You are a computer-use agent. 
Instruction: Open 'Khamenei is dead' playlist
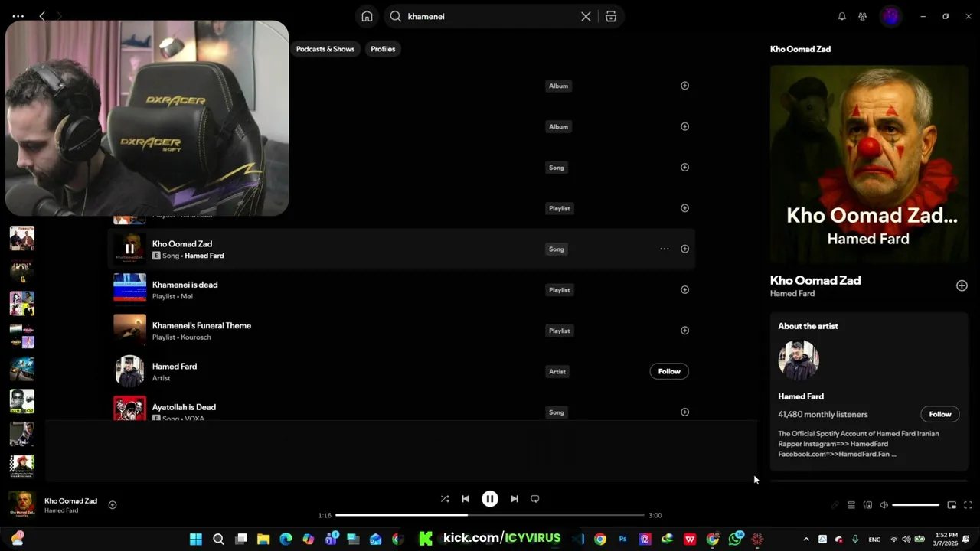point(185,285)
